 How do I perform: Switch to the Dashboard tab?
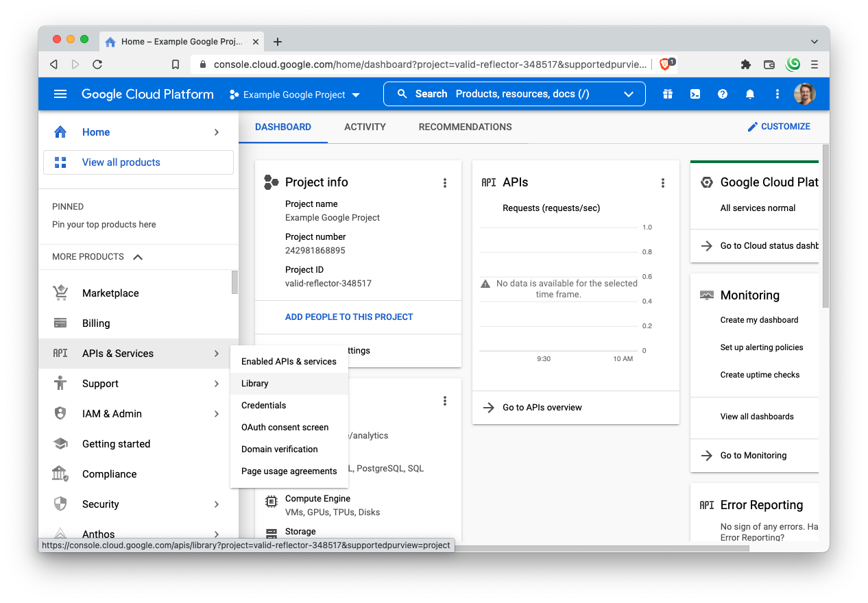pos(283,127)
